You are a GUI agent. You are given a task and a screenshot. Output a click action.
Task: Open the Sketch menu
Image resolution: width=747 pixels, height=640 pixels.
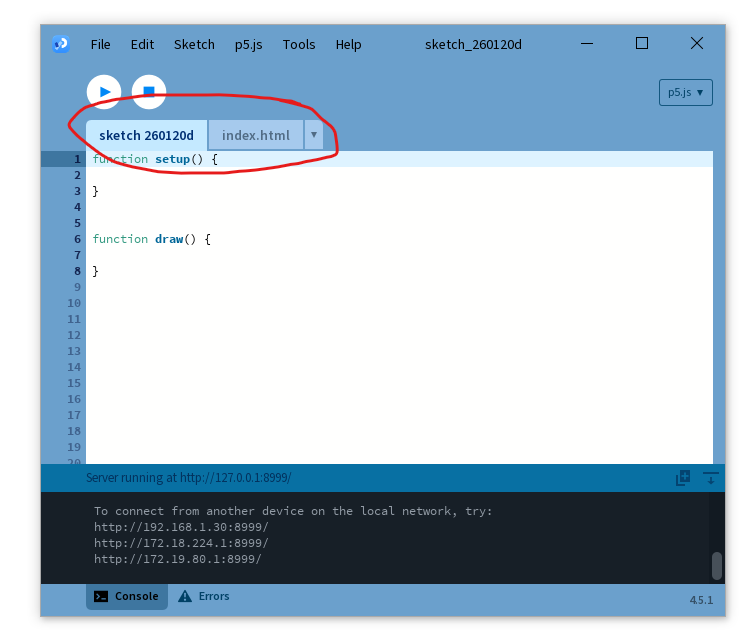click(x=194, y=44)
